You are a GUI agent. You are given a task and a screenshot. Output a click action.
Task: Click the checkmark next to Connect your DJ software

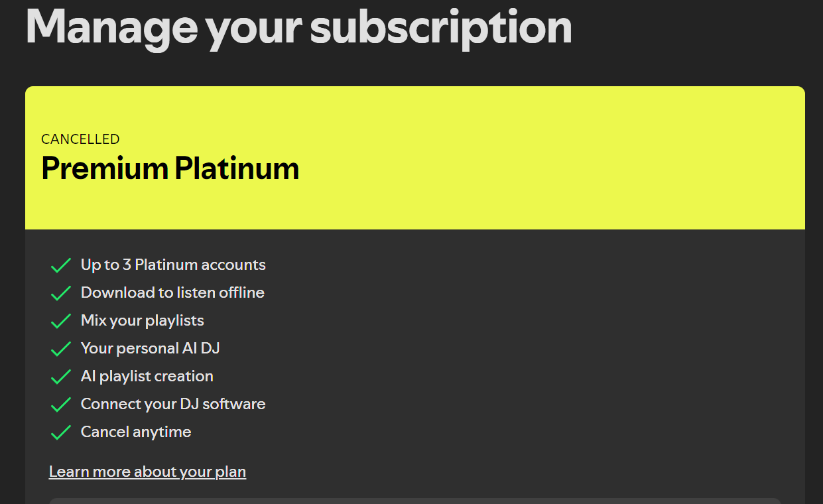coord(60,405)
